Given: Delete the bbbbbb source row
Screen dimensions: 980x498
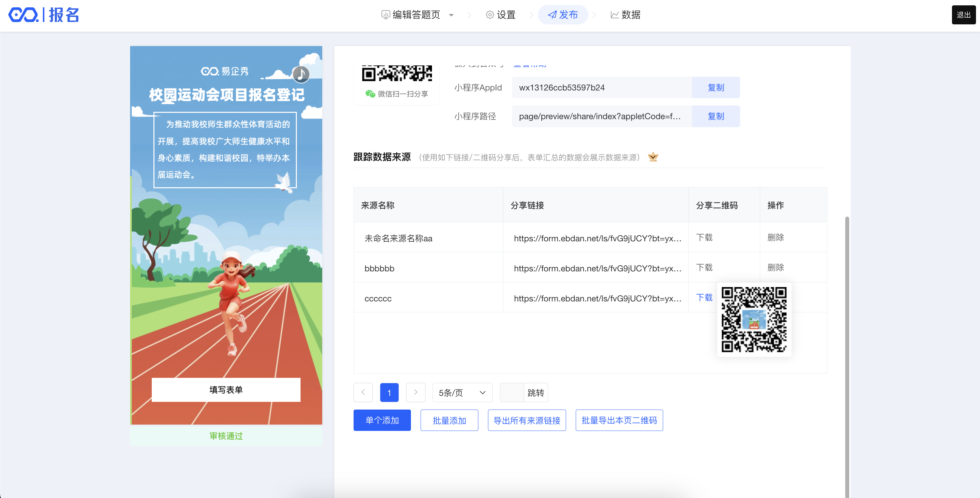Looking at the screenshot, I should click(x=775, y=267).
